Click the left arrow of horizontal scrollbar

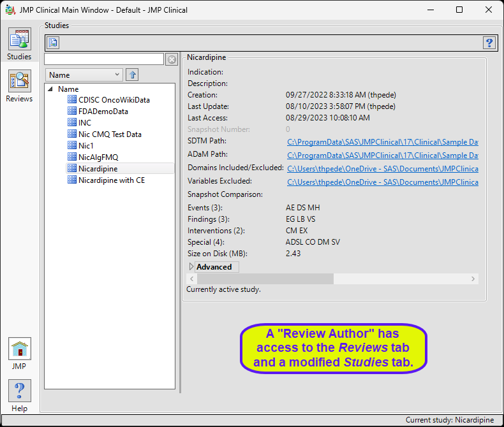click(x=192, y=279)
